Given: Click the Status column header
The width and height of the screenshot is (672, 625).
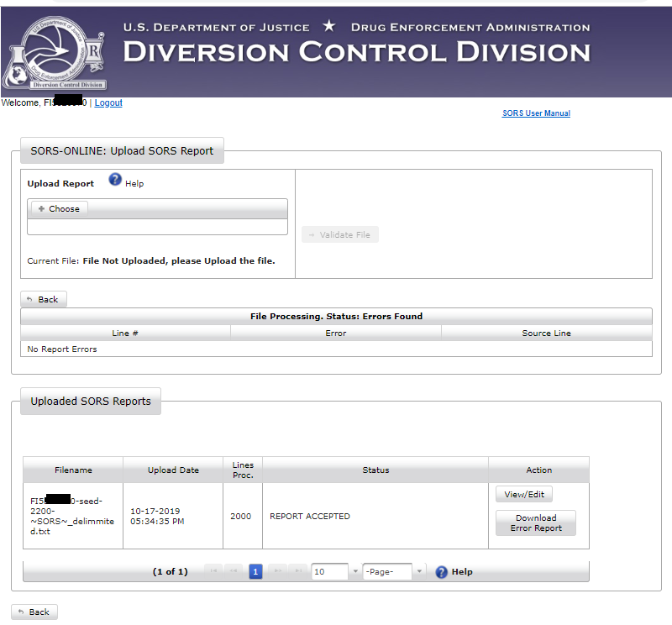Looking at the screenshot, I should (375, 470).
